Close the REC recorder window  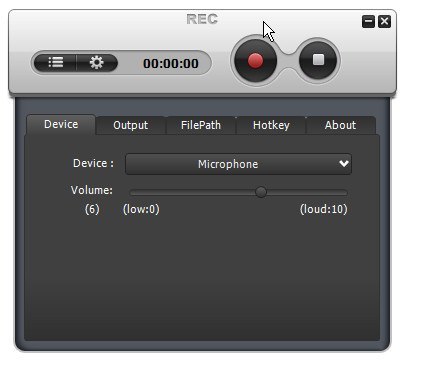tap(384, 22)
